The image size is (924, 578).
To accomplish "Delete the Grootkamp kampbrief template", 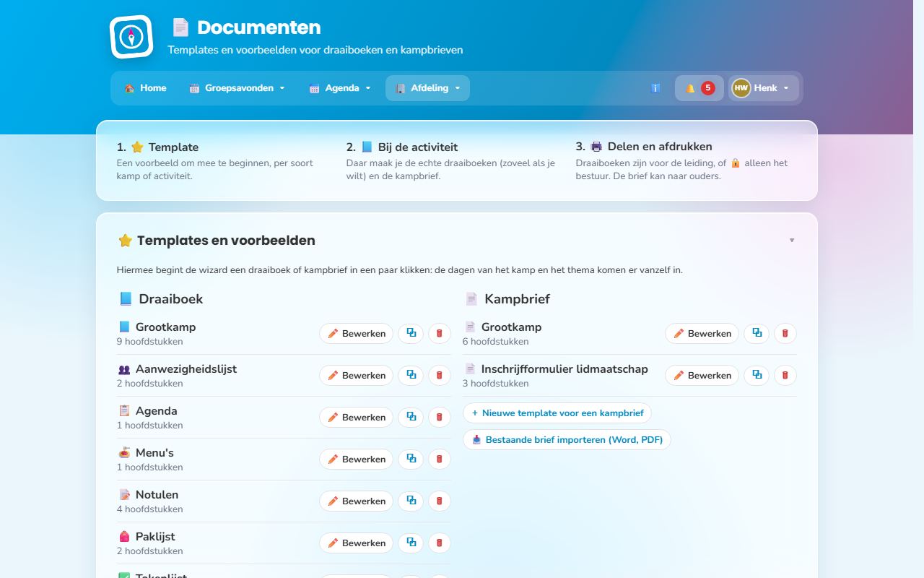I will coord(785,333).
